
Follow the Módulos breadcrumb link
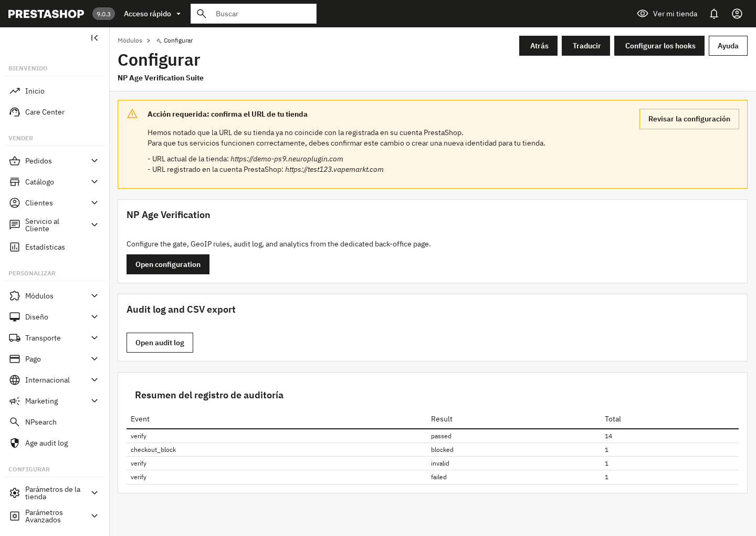point(130,40)
